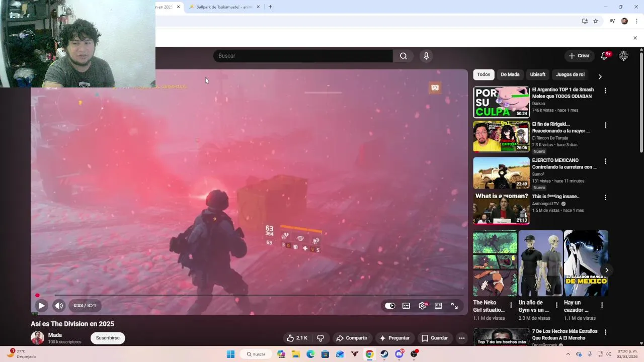The width and height of the screenshot is (644, 362).
Task: Toggle the autoplay switch in the player
Action: tap(390, 306)
